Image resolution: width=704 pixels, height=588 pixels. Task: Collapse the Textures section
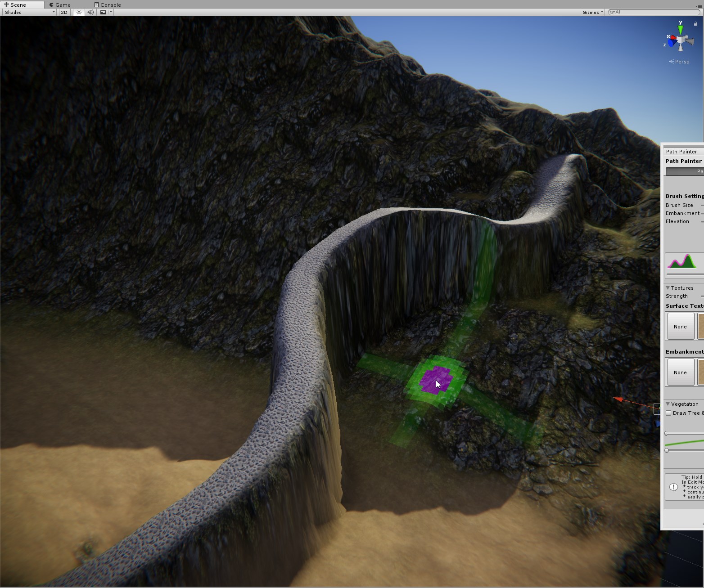668,287
